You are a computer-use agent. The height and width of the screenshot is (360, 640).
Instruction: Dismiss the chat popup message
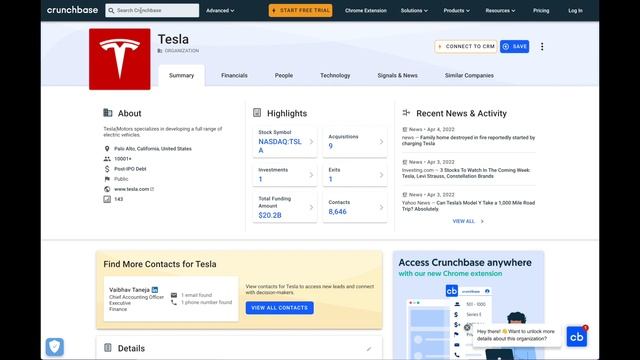[x=467, y=328]
